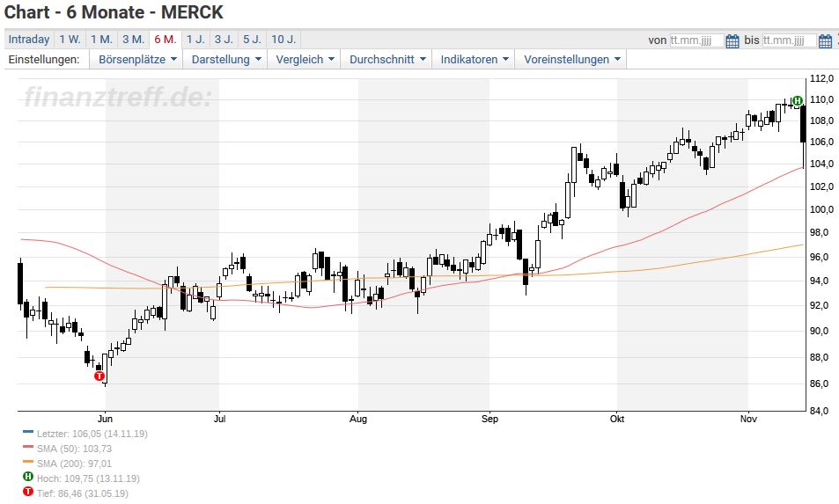Select the 3 M. time range tab
Image resolution: width=839 pixels, height=504 pixels.
[x=133, y=39]
